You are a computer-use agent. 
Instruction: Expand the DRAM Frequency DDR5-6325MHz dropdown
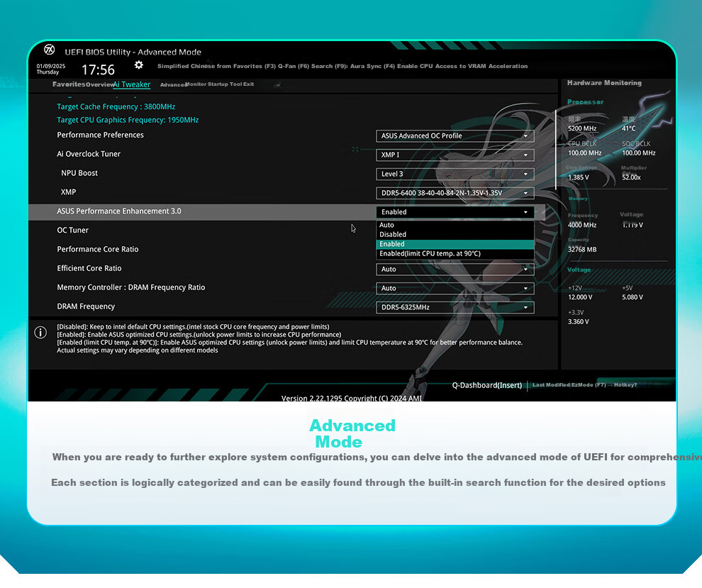point(455,307)
